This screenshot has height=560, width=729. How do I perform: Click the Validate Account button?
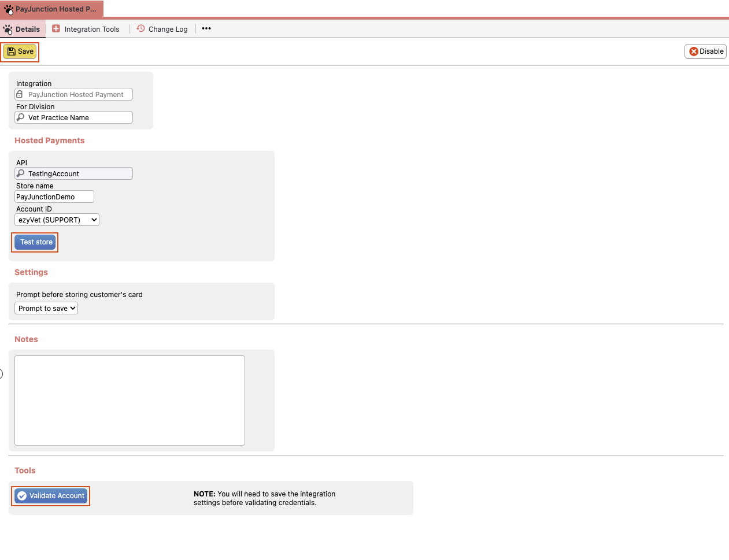tap(51, 496)
